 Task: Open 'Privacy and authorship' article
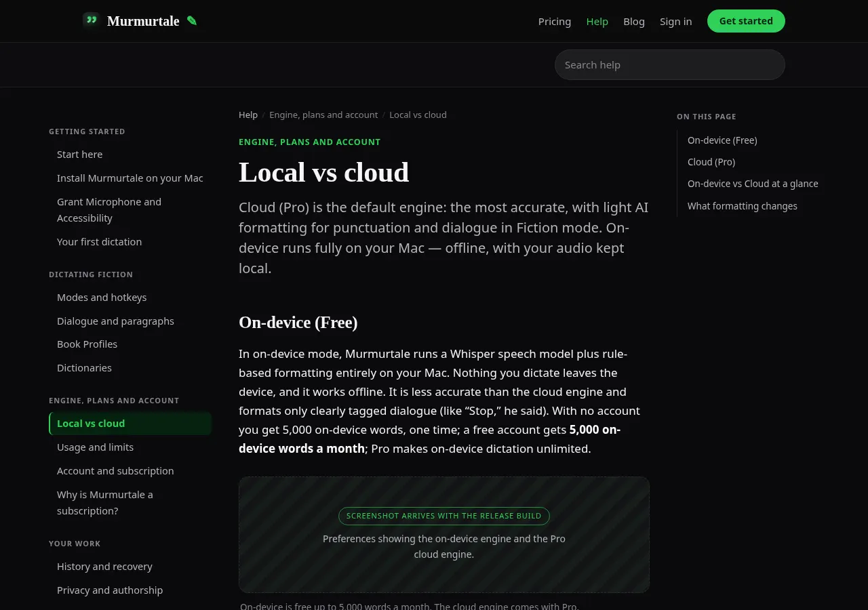click(130, 590)
